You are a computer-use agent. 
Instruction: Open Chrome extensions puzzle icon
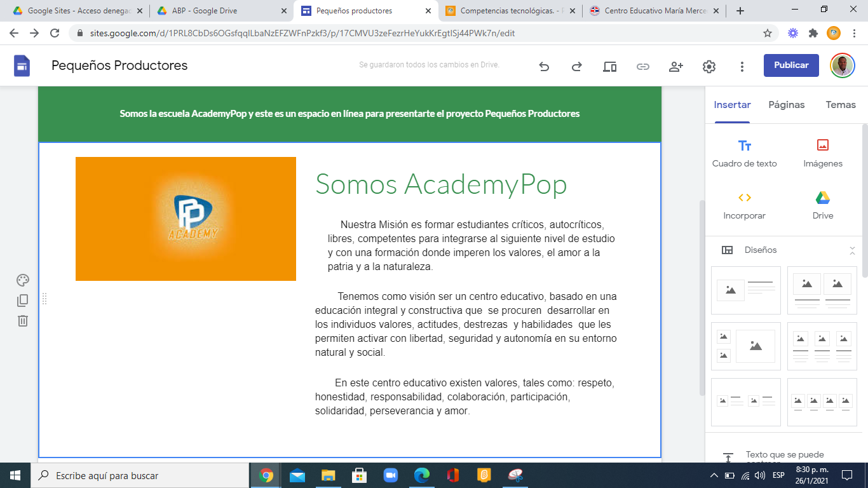tap(813, 33)
